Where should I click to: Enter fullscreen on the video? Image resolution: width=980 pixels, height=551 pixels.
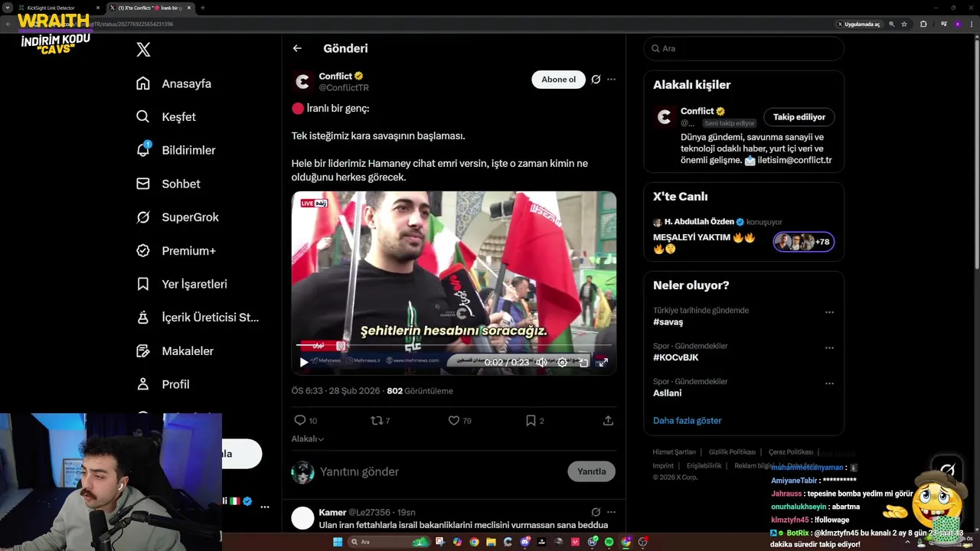(603, 363)
